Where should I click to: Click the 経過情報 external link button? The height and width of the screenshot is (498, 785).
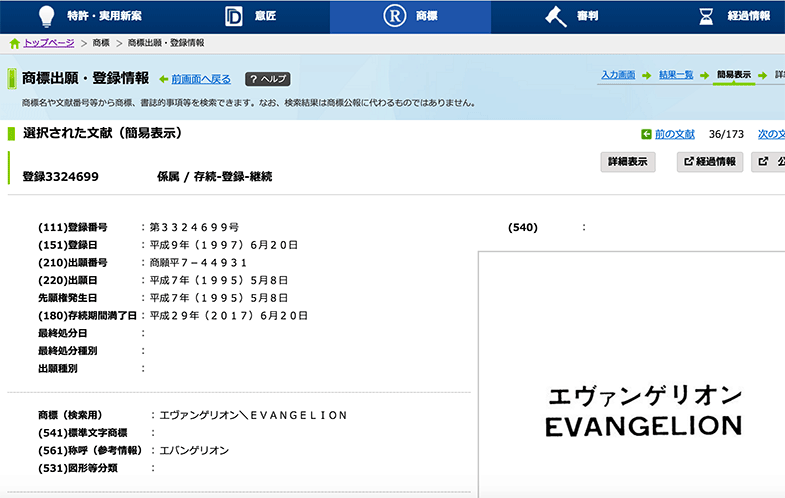(x=710, y=162)
